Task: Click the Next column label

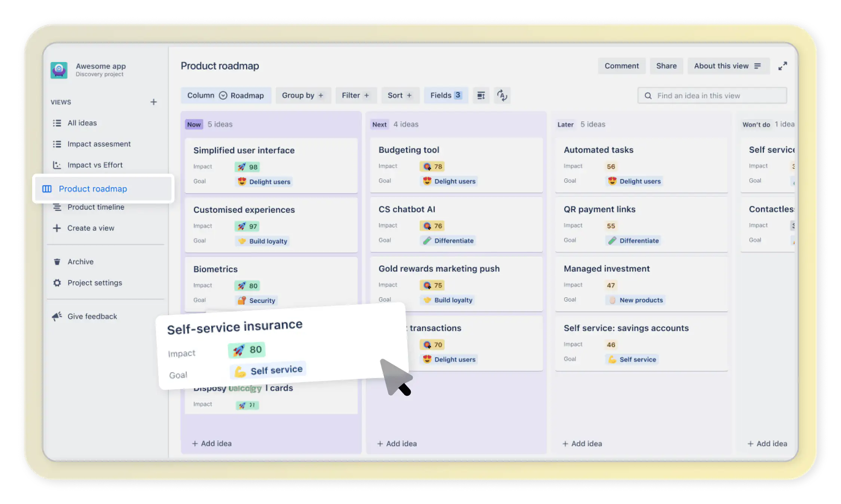Action: tap(379, 125)
